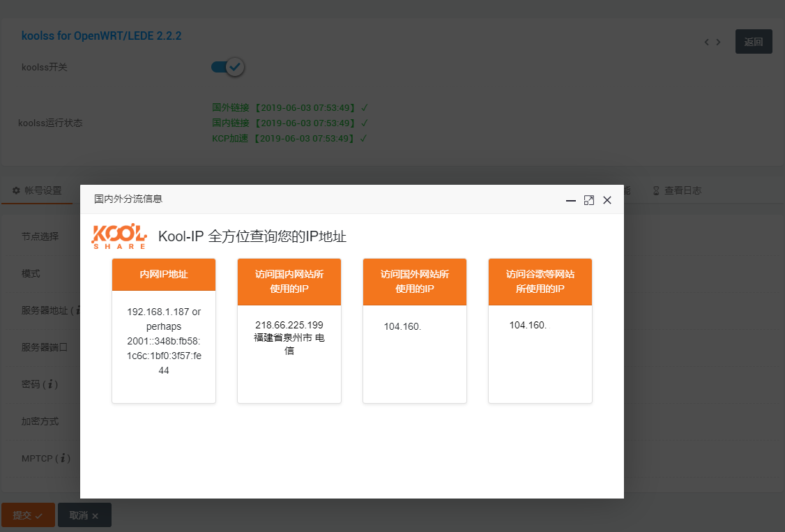Image resolution: width=785 pixels, height=532 pixels.
Task: Click the 国内链接 status line
Action: (290, 123)
